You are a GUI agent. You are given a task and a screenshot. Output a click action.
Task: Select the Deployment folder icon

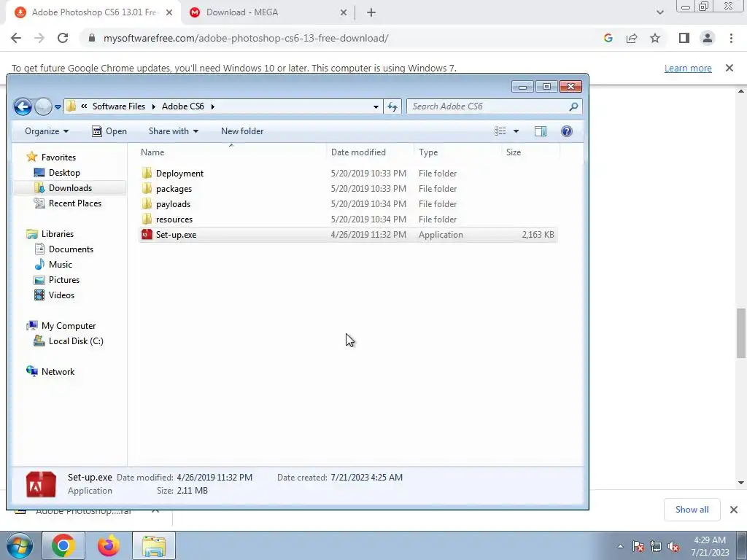click(147, 173)
